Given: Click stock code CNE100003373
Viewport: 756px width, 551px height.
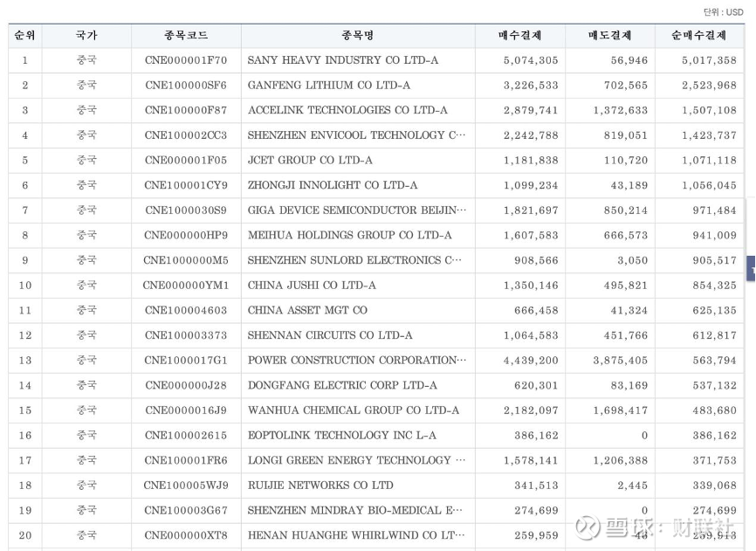Looking at the screenshot, I should tap(186, 335).
